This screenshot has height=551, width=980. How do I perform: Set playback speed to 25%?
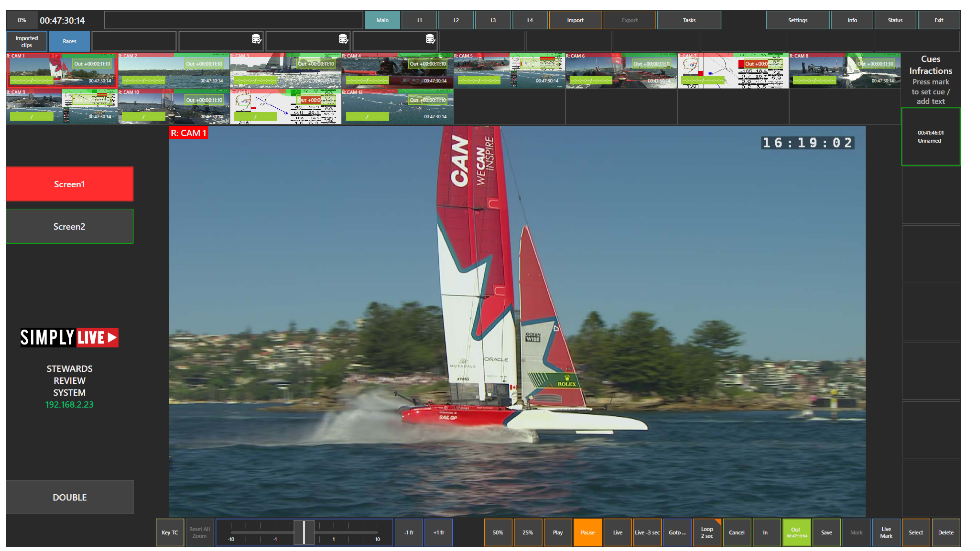[528, 532]
